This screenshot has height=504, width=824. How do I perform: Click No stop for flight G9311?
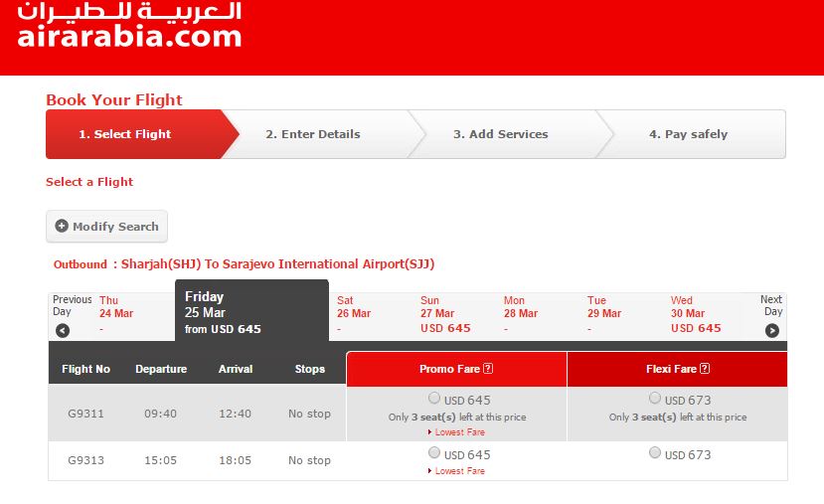(x=309, y=414)
